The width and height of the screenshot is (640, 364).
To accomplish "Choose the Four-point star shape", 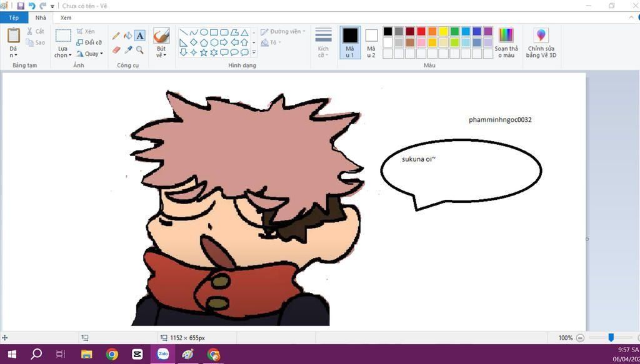I will point(194,52).
